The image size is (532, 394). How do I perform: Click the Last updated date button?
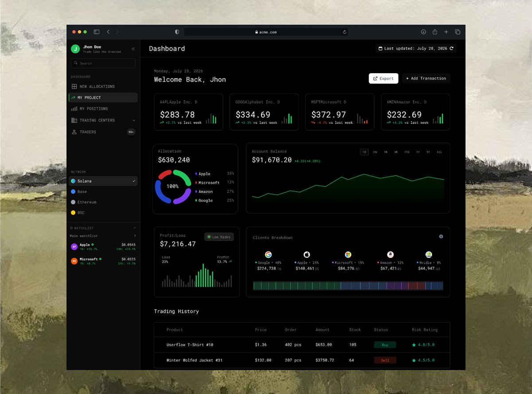pos(416,48)
